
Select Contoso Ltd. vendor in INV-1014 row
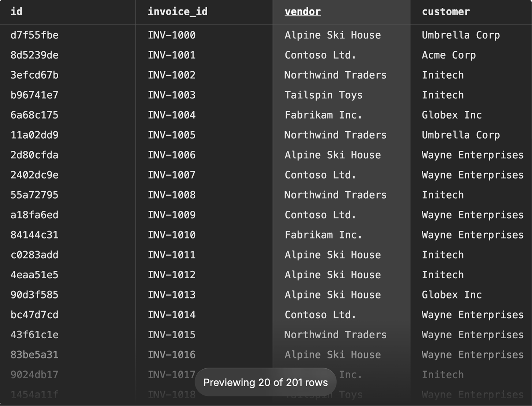click(x=320, y=315)
